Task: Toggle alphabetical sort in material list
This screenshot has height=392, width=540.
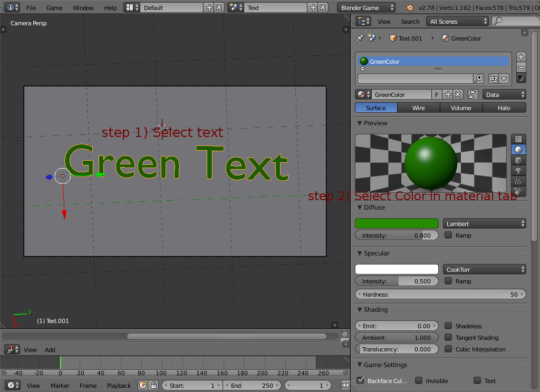Action: (x=494, y=79)
